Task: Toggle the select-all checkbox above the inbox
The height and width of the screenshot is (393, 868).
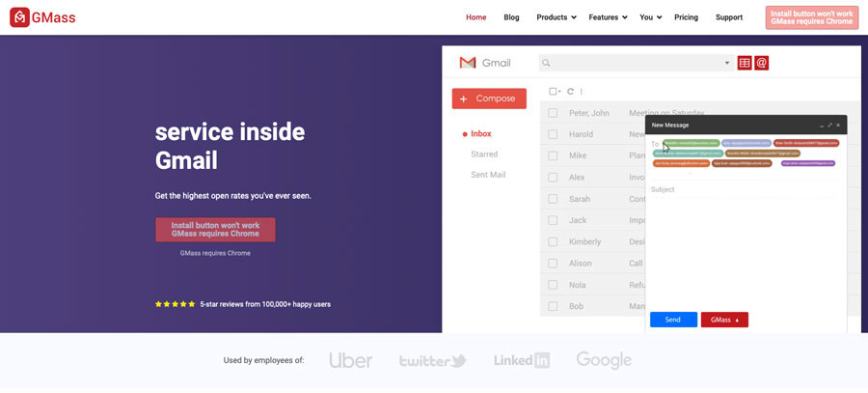Action: (553, 92)
